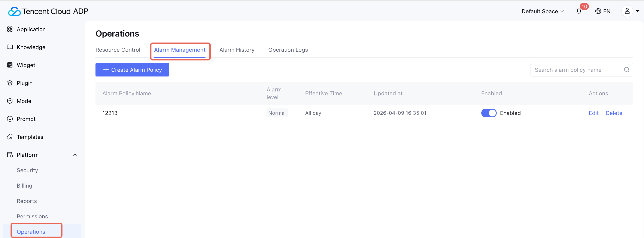The image size is (644, 238).
Task: Disable the 12213 alarm policy toggle
Action: [x=489, y=113]
